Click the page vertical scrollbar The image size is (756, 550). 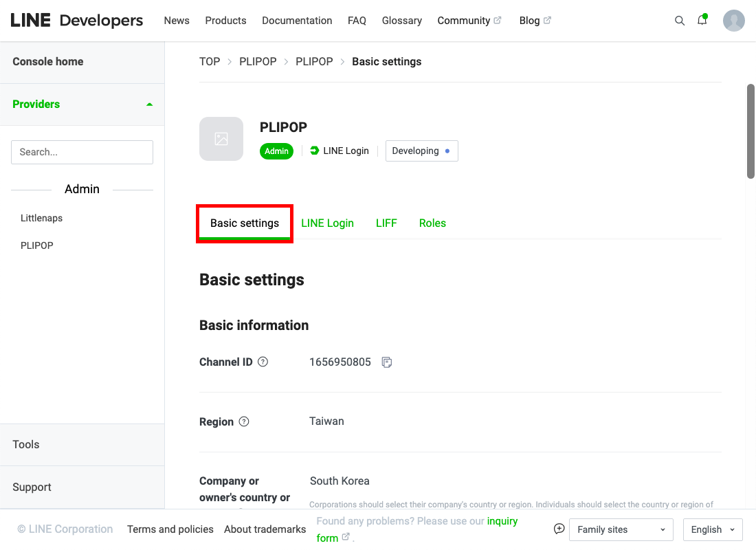pos(751,131)
